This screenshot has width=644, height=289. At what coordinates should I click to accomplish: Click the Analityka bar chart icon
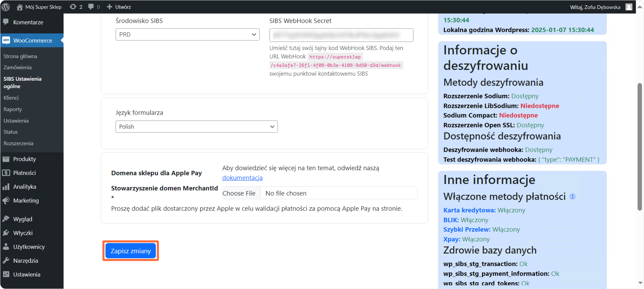[6, 187]
